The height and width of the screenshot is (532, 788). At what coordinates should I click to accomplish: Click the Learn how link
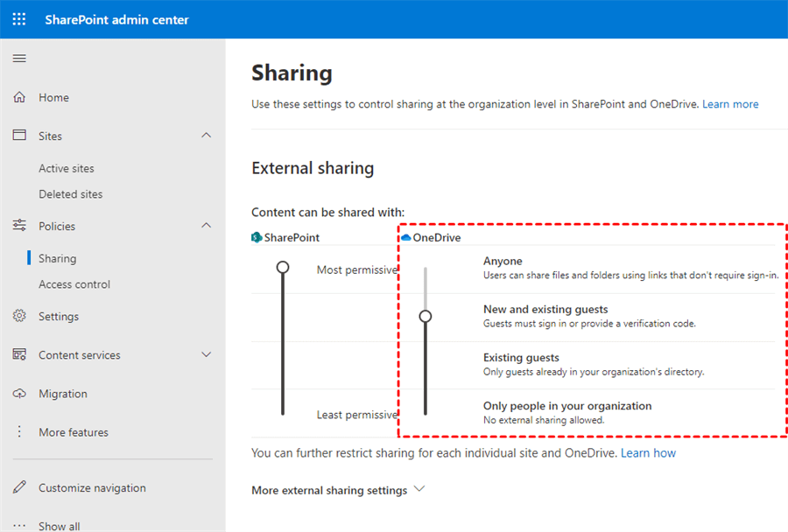[x=648, y=453]
